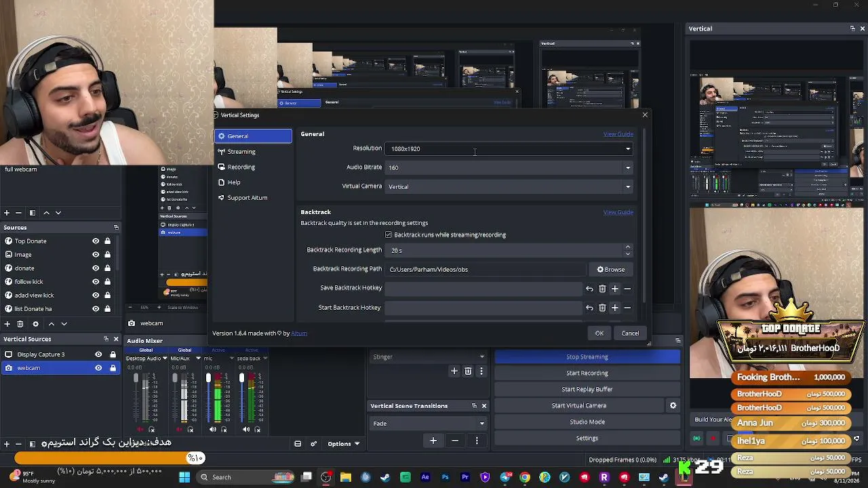Open View Guide link in Backtrack section
The image size is (868, 488).
pos(618,212)
